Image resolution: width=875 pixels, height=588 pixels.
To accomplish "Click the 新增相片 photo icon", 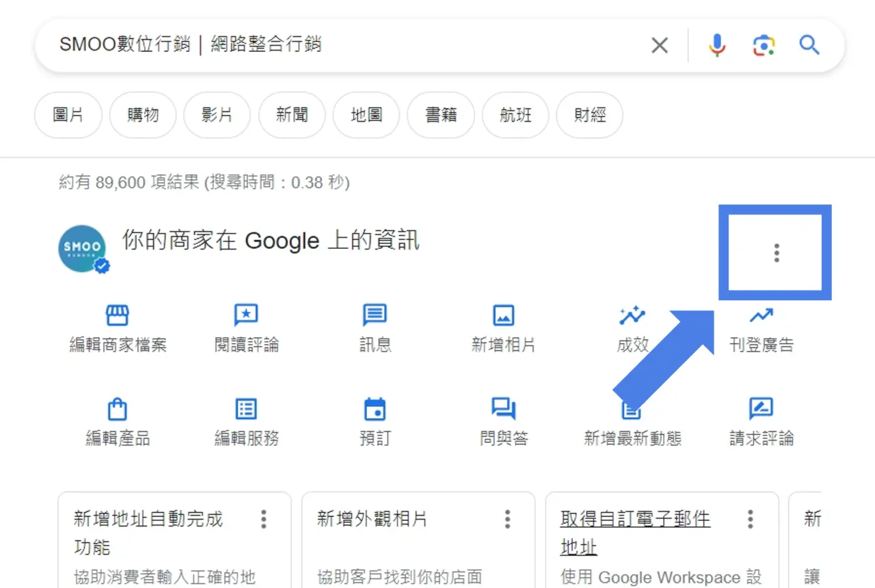I will (504, 315).
